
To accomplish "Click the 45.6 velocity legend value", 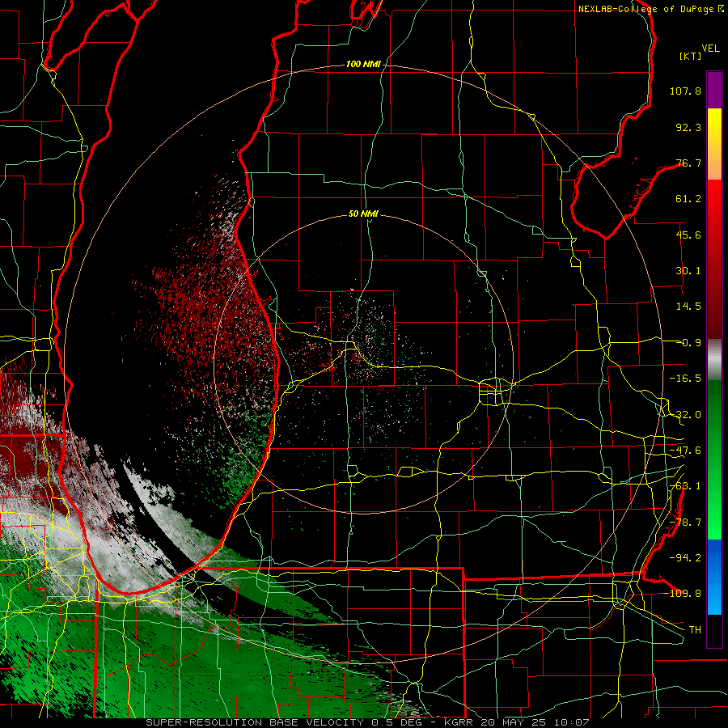I will click(x=688, y=235).
